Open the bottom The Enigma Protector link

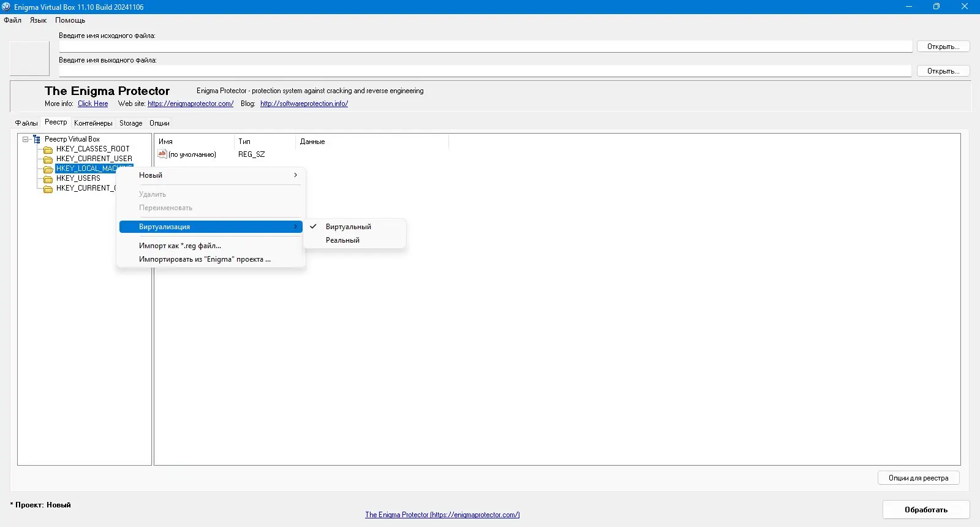pos(442,515)
